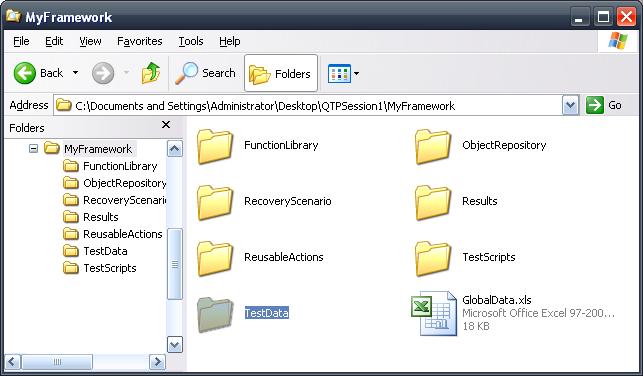Screen dimensions: 643x376
Task: Click the RecoveryScenario label in file view
Action: click(287, 201)
